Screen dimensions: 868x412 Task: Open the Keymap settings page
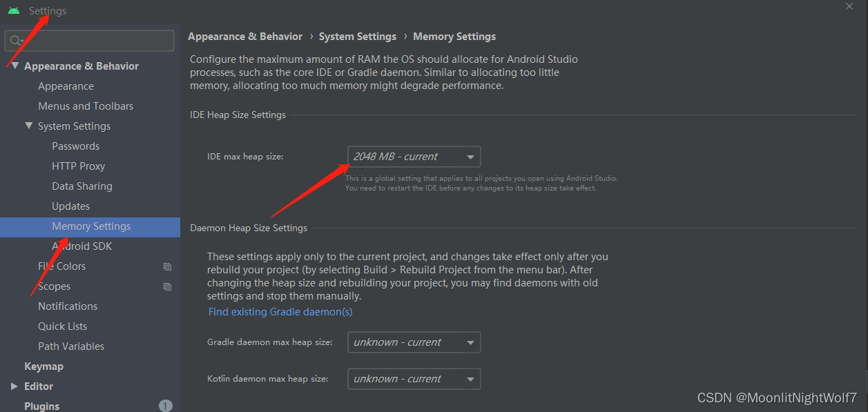click(44, 366)
